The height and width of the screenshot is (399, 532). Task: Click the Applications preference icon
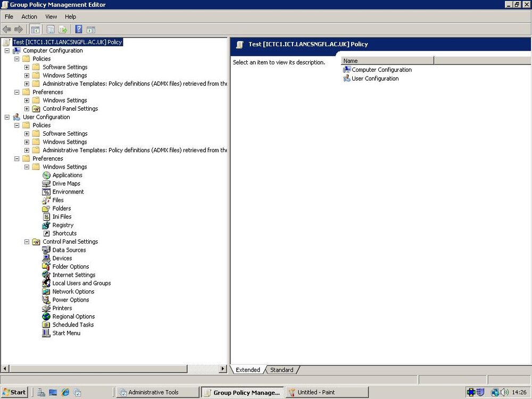(x=46, y=176)
